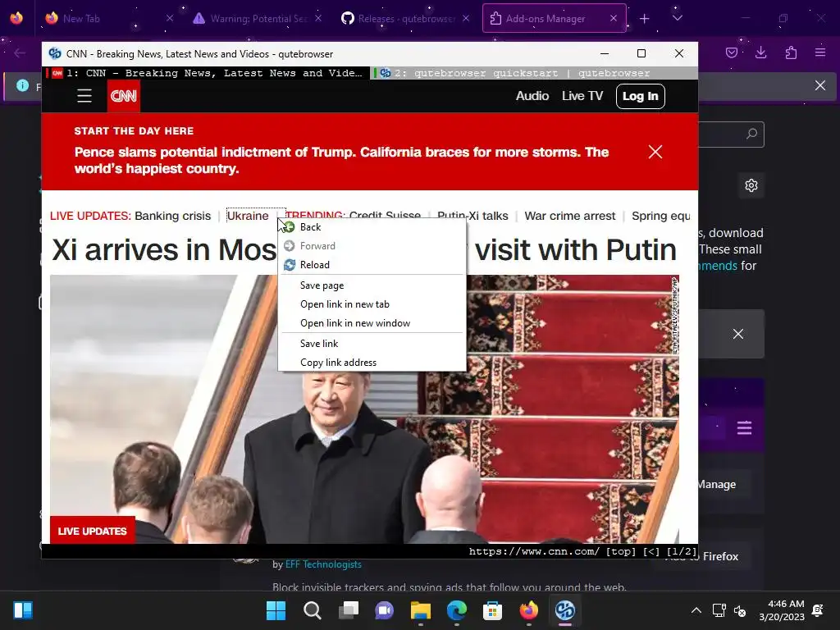
Task: Choose Save link from context menu
Action: [372, 344]
